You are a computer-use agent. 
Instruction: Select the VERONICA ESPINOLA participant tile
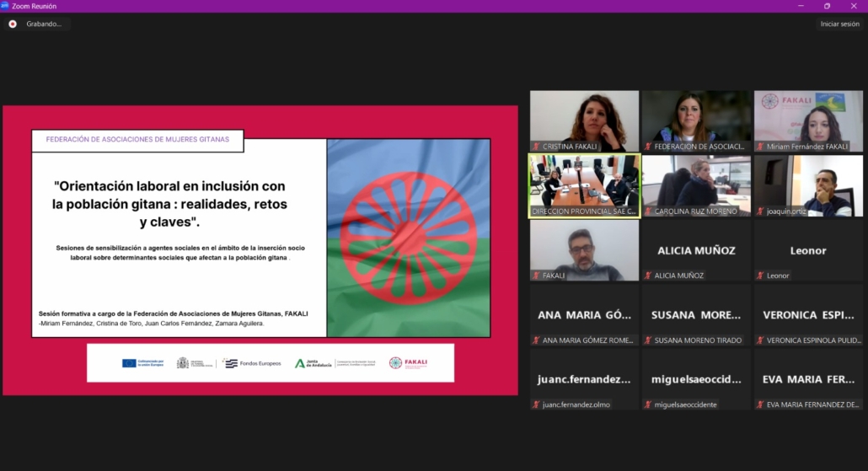click(808, 315)
